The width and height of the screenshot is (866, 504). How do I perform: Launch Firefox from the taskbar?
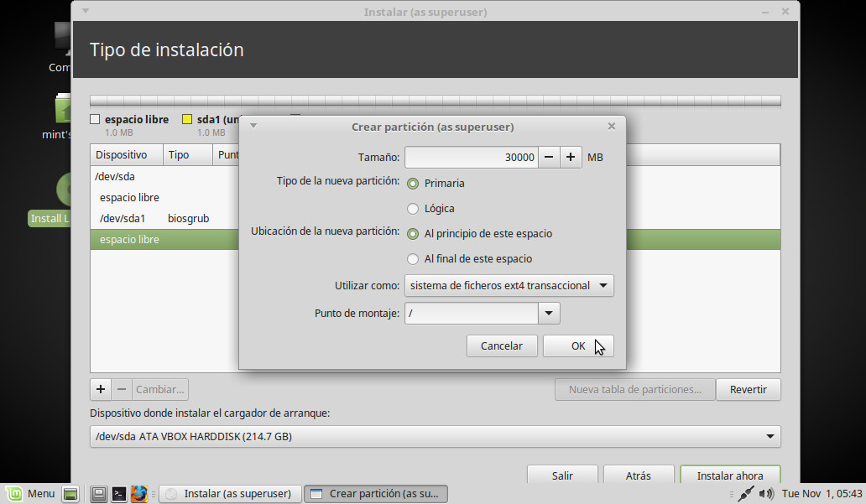click(138, 493)
